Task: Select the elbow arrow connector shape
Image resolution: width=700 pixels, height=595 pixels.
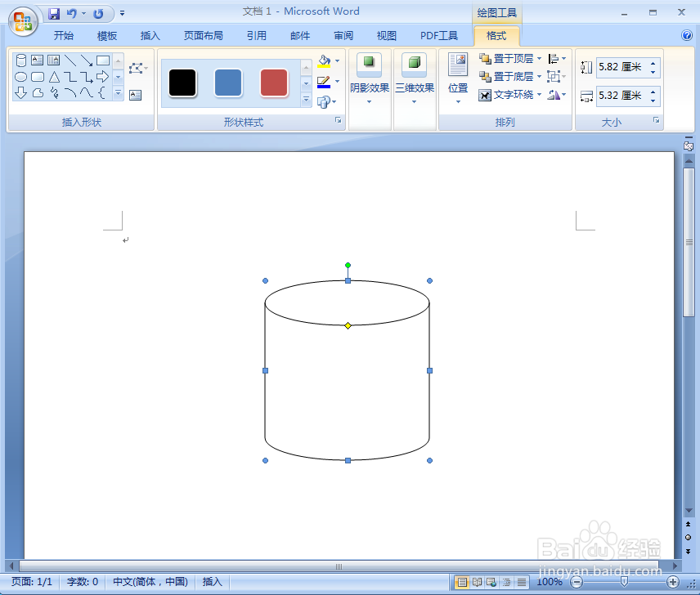Action: 86,77
